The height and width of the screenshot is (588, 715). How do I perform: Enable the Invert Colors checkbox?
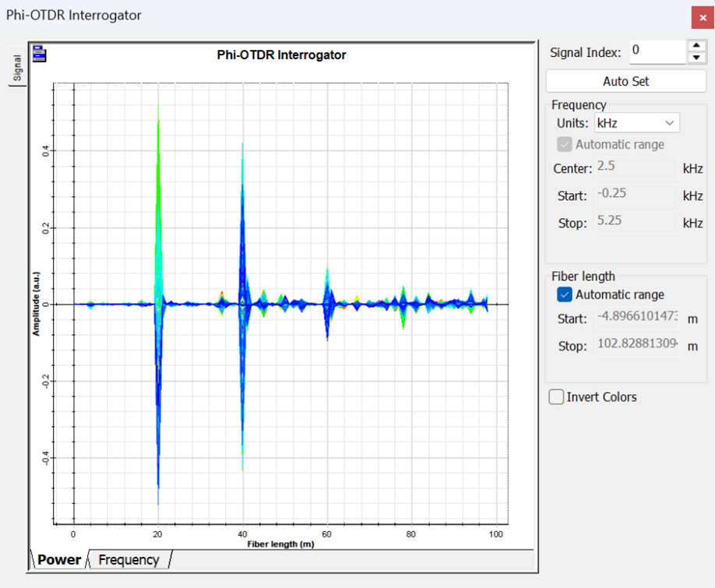556,397
